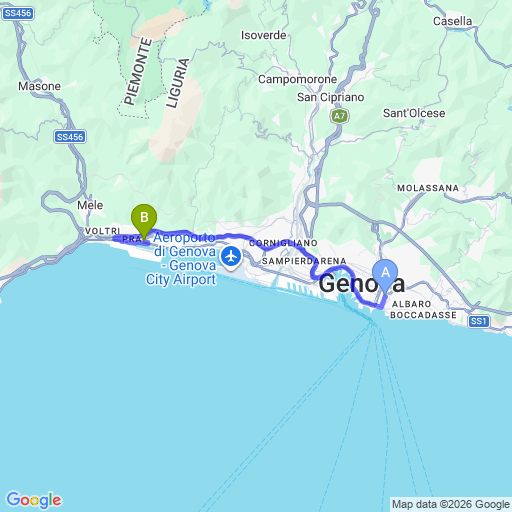Click the Boccadasse neighborhood label

tap(423, 315)
